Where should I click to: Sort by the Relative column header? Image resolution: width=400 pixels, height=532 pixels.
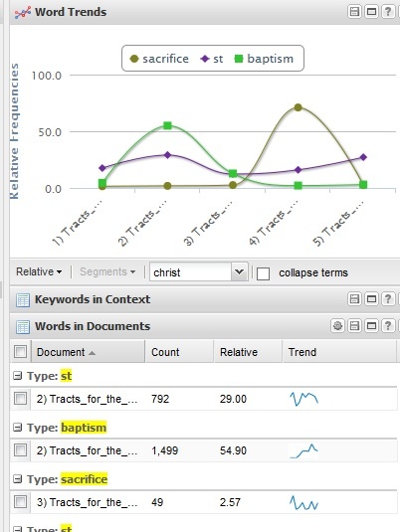[x=248, y=352]
